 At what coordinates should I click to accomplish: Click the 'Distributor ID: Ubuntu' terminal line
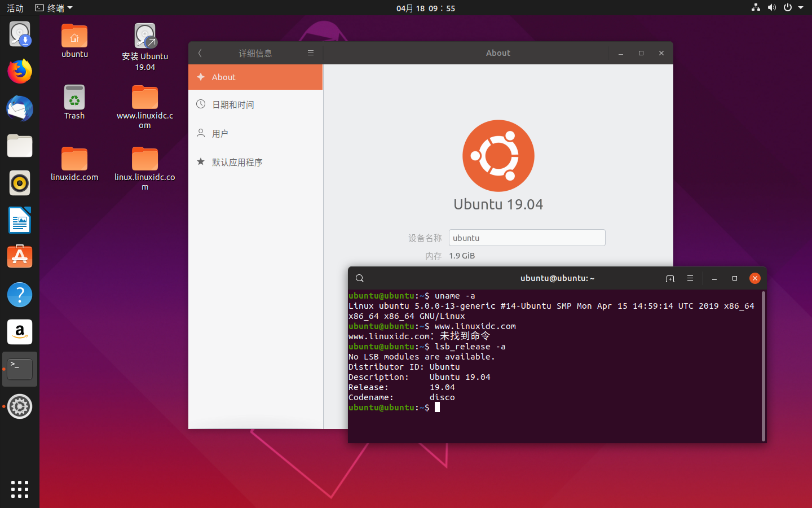click(x=404, y=367)
